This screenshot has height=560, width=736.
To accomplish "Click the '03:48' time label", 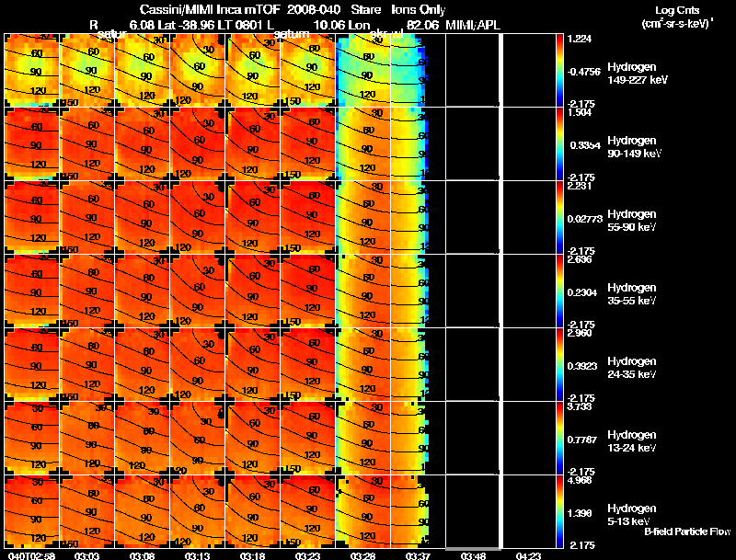I will click(x=473, y=555).
